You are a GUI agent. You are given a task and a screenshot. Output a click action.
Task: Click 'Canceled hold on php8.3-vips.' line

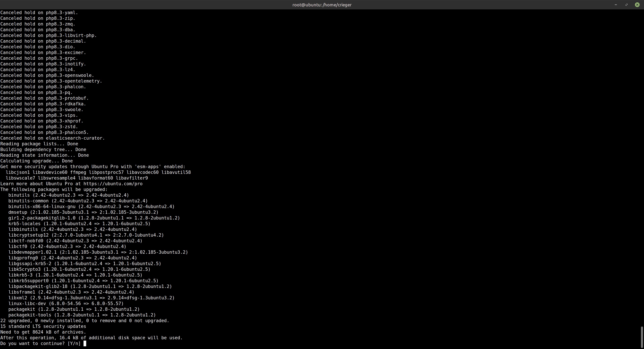(39, 115)
